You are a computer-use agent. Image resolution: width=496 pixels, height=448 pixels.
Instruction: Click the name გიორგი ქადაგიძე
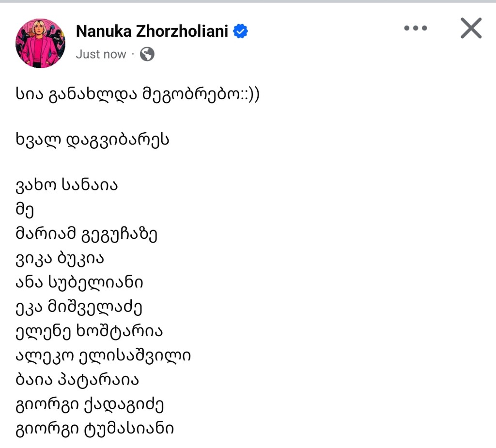pyautogui.click(x=90, y=405)
